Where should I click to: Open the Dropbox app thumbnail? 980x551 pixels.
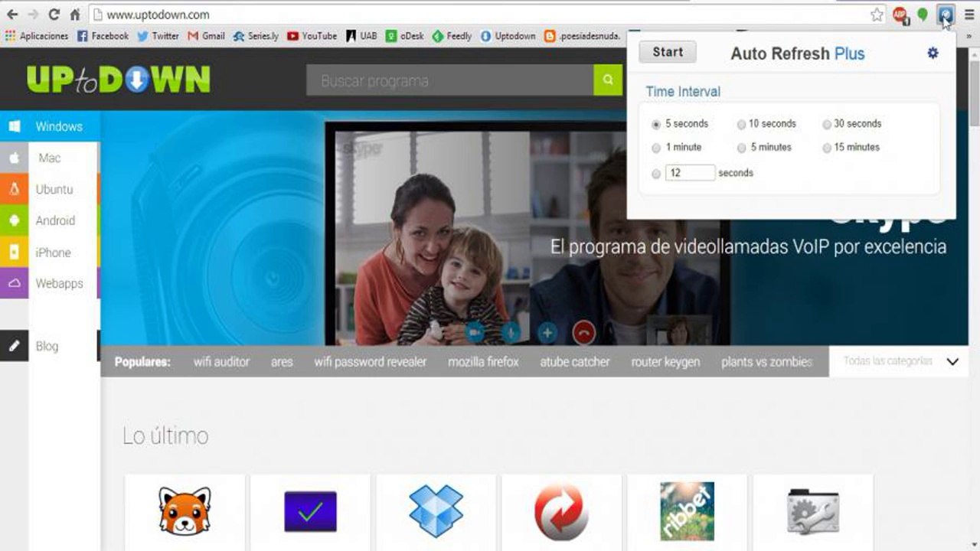(x=436, y=510)
